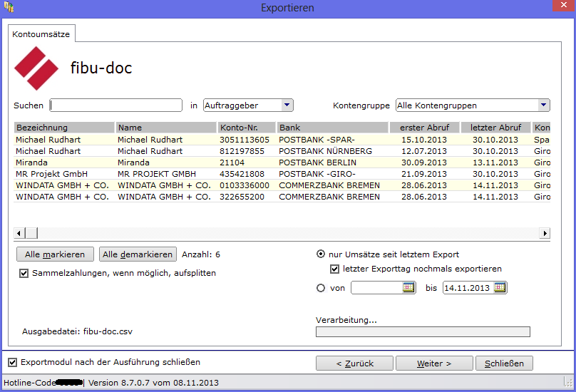The width and height of the screenshot is (576, 392).
Task: Click the 'Alle demarkieren' button
Action: [138, 254]
